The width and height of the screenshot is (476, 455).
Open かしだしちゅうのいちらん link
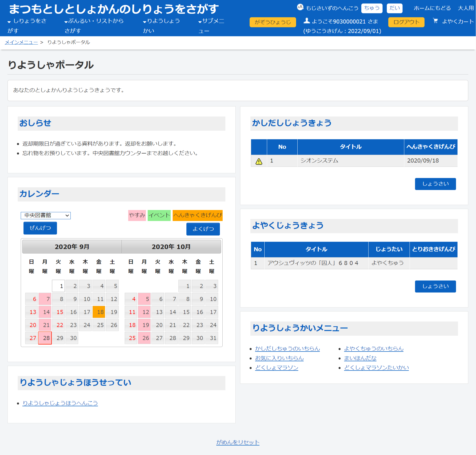click(287, 348)
